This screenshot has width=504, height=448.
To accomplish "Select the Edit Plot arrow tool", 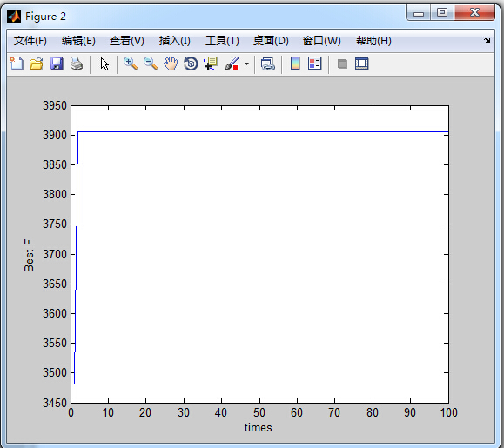I will (104, 64).
